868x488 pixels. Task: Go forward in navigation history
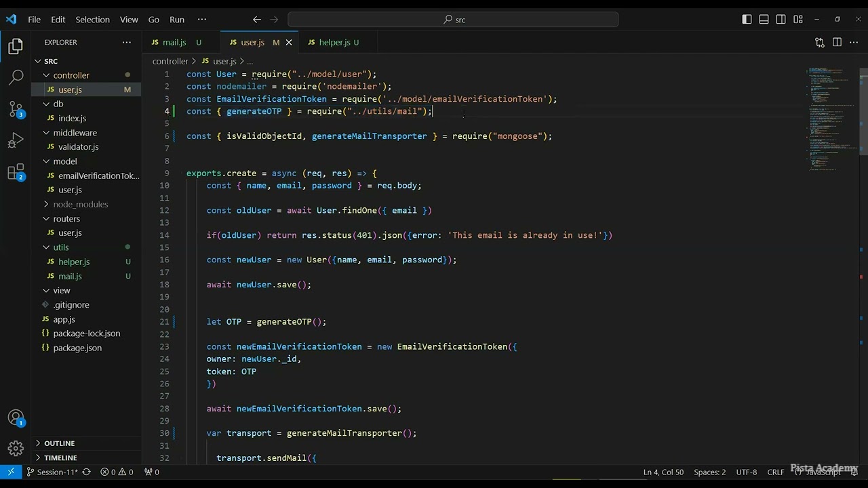[275, 20]
